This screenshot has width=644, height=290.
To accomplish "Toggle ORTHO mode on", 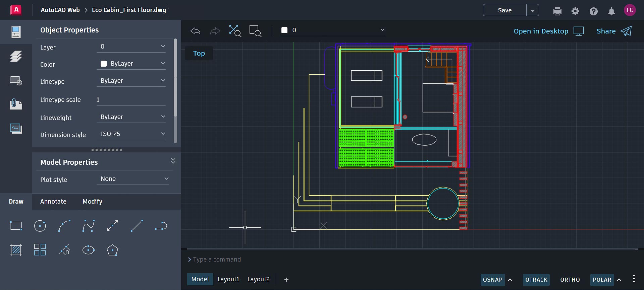I will coord(570,280).
